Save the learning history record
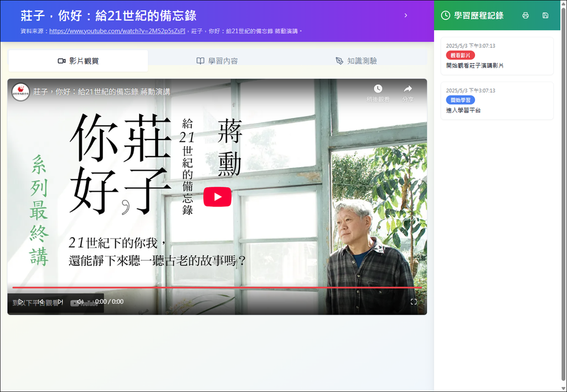 (x=545, y=15)
